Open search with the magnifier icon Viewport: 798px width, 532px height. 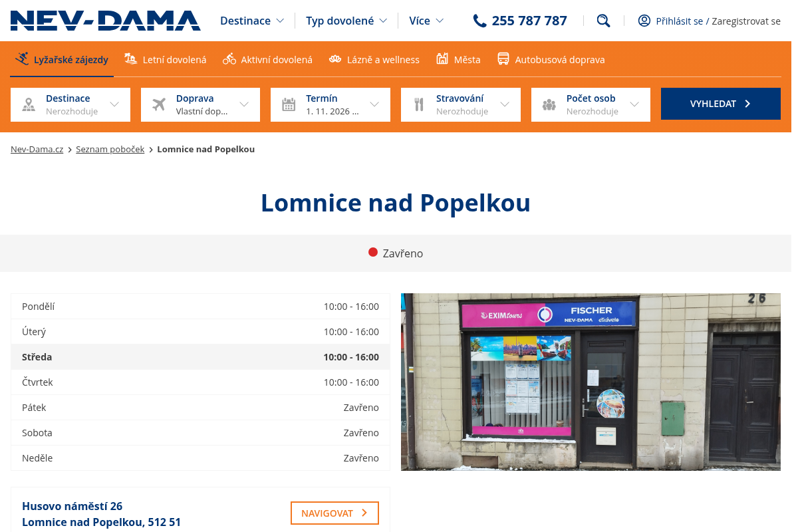[x=603, y=21]
